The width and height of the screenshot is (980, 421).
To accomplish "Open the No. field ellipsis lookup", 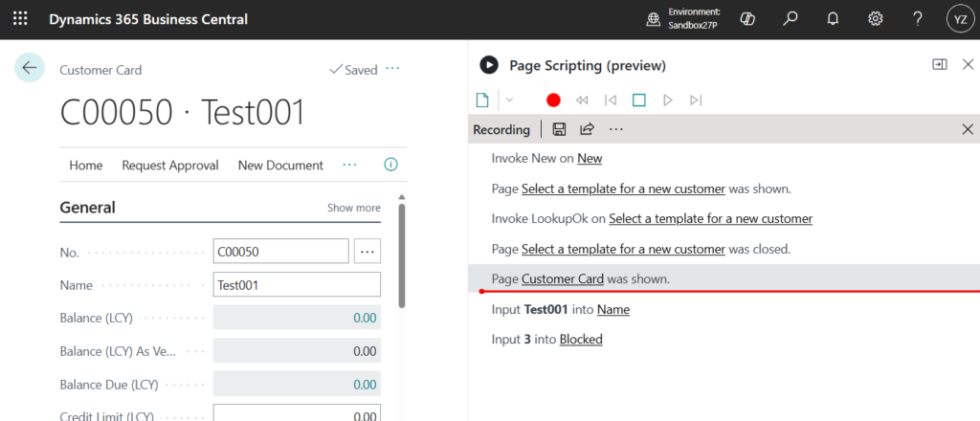I will point(367,252).
